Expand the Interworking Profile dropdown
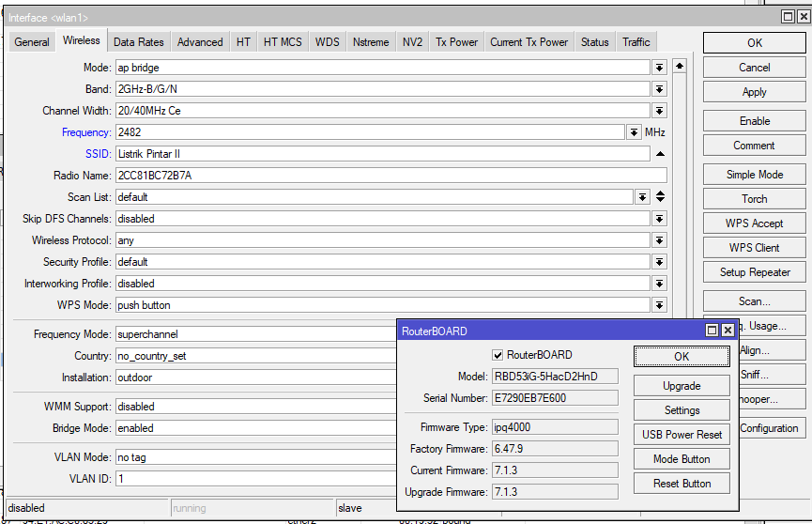812x524 pixels. click(x=659, y=284)
